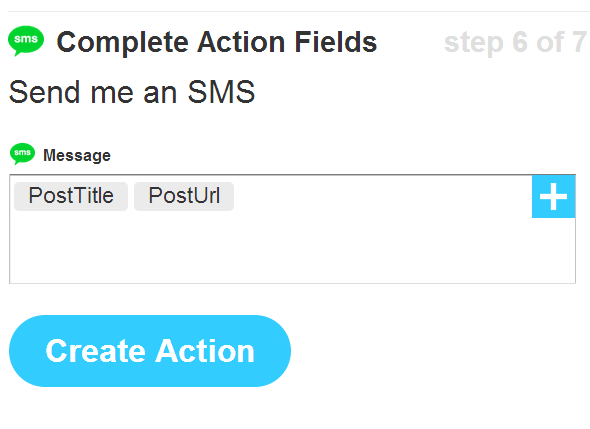
Task: Click the Send me an SMS title
Action: 132,91
